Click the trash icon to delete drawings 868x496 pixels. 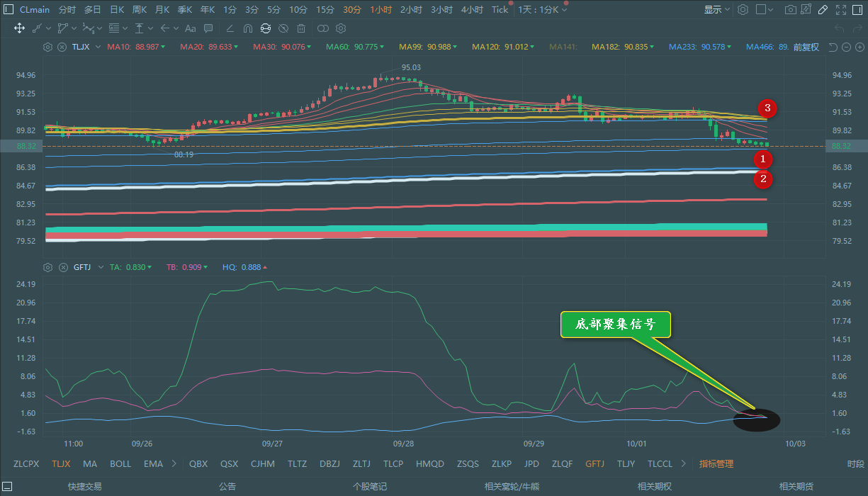coord(301,28)
